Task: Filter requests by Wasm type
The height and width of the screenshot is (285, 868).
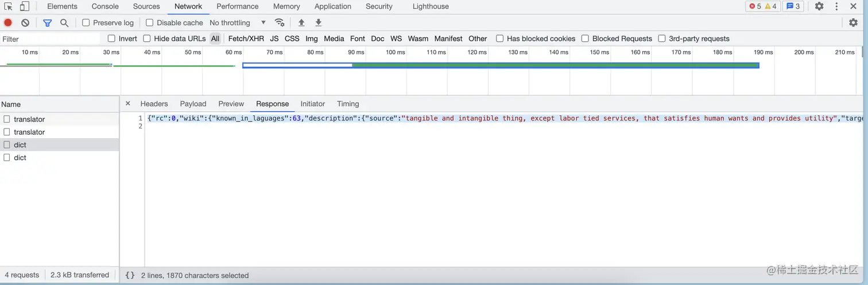Action: 418,38
